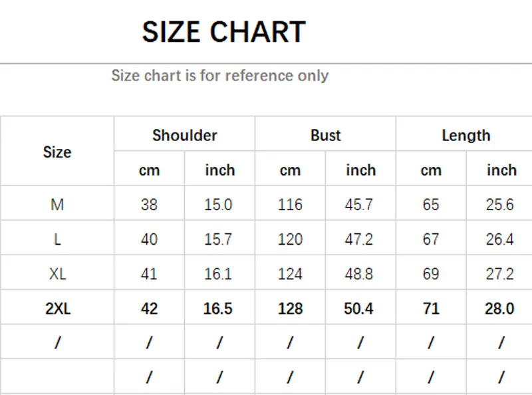Select the Length column header
The image size is (532, 395).
coord(465,135)
